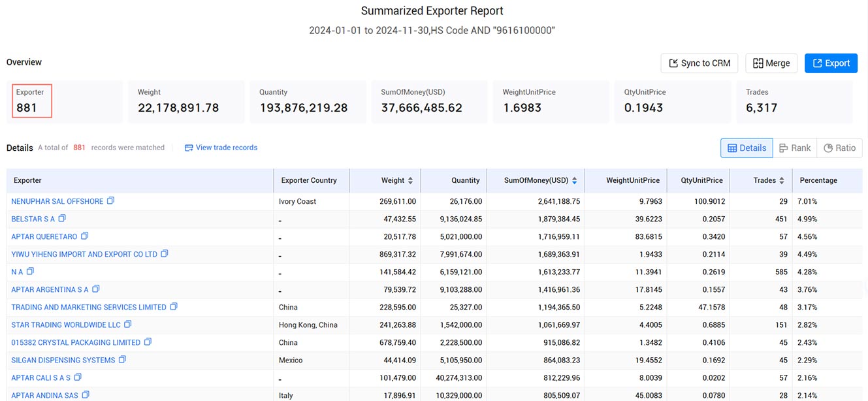868x401 pixels.
Task: Click Sync to CRM button
Action: pos(699,63)
